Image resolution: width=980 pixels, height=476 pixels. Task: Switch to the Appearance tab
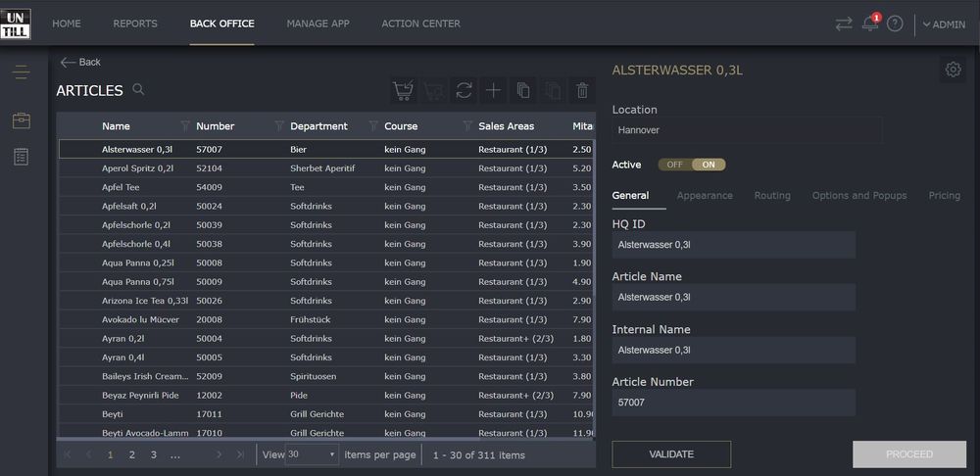[705, 196]
